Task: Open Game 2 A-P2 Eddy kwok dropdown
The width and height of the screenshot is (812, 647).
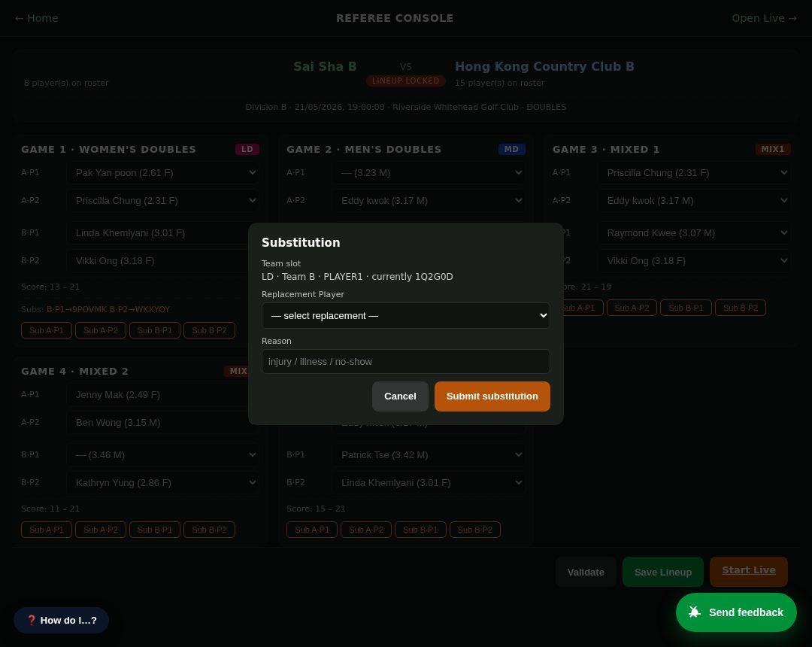Action: point(429,200)
